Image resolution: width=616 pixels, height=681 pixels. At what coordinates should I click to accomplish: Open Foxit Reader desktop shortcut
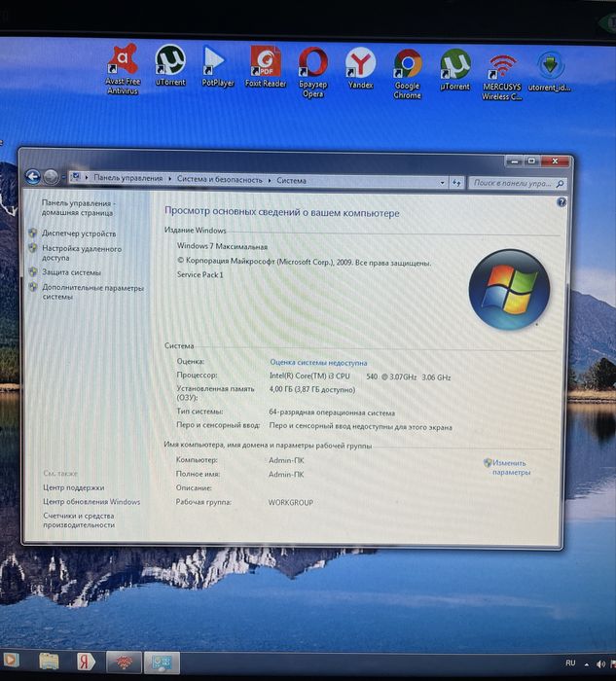(x=265, y=67)
